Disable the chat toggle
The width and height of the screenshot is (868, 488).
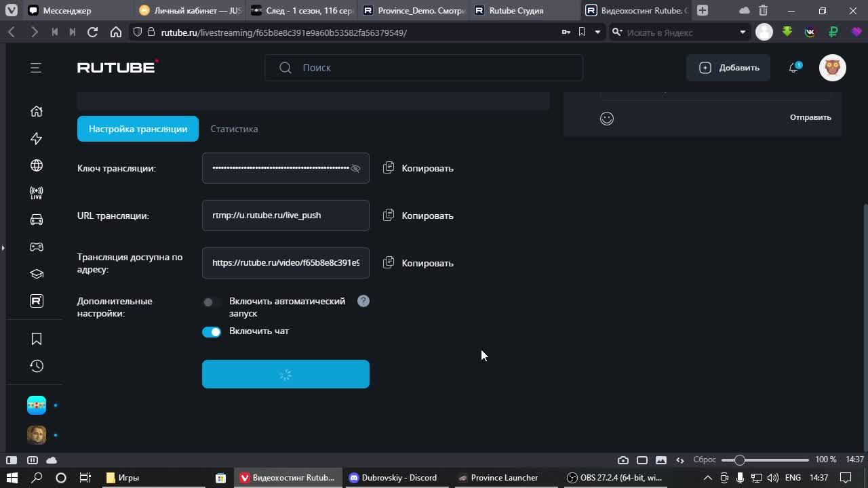(212, 332)
